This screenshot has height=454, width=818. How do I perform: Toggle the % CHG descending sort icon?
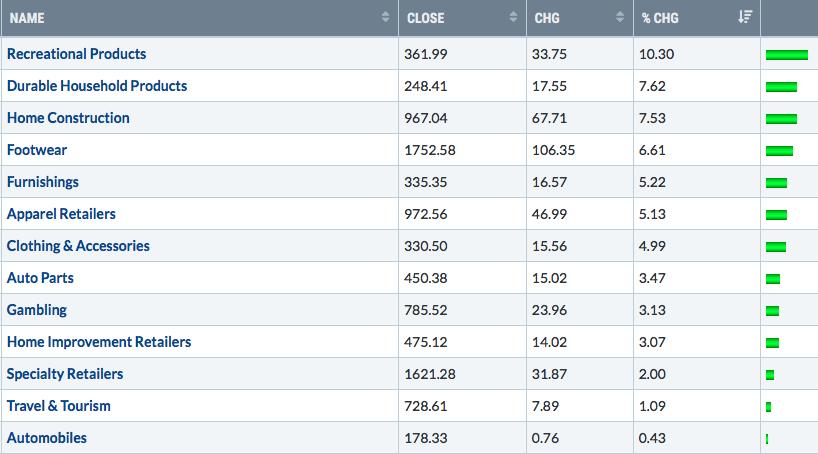[745, 17]
